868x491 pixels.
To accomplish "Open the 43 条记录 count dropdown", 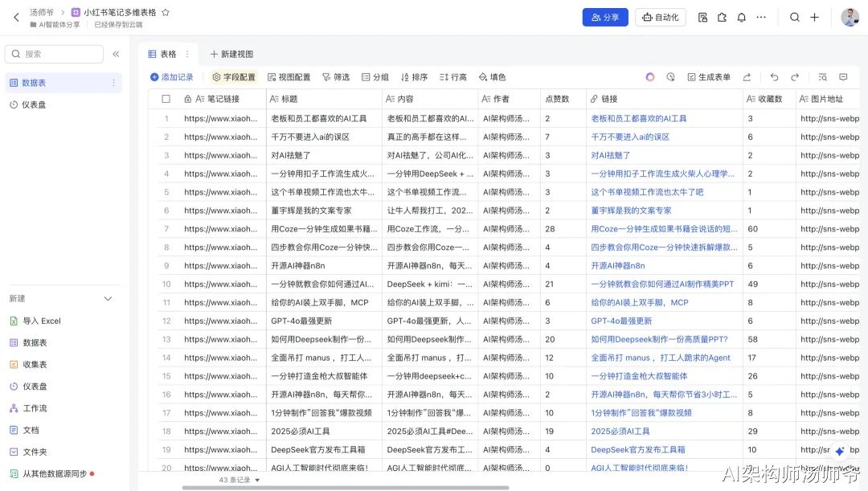I will [240, 480].
